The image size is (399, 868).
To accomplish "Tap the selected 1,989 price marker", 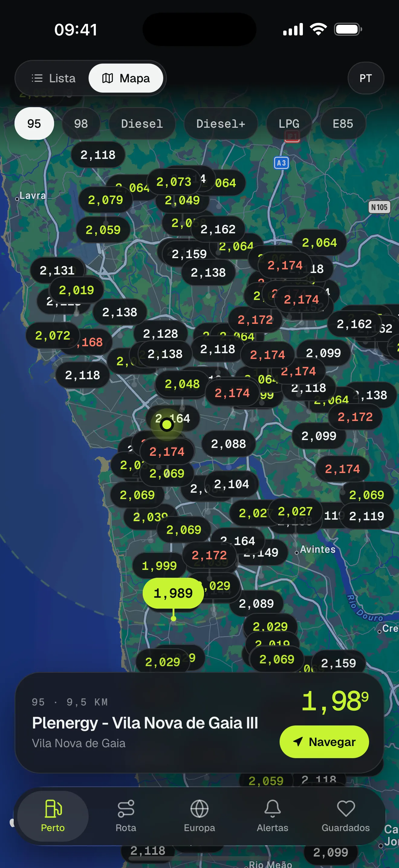I will pos(173,593).
